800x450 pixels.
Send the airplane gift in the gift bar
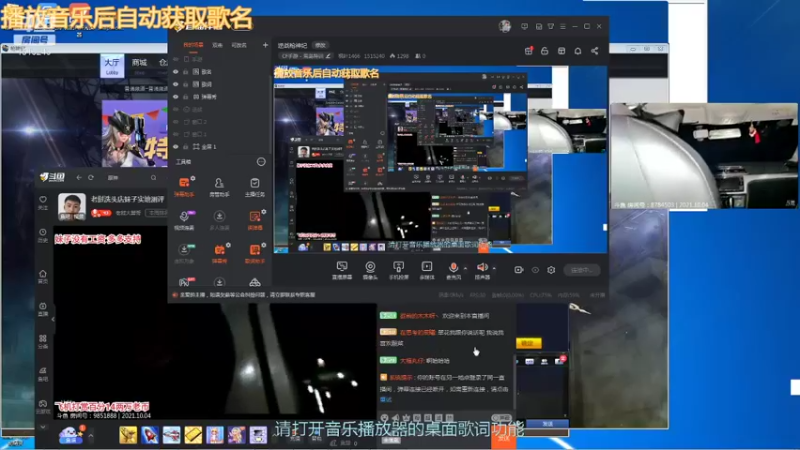[x=171, y=435]
